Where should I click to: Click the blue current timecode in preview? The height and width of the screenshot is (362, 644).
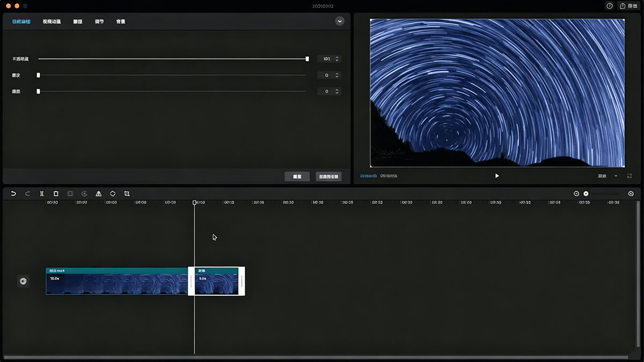coord(369,176)
